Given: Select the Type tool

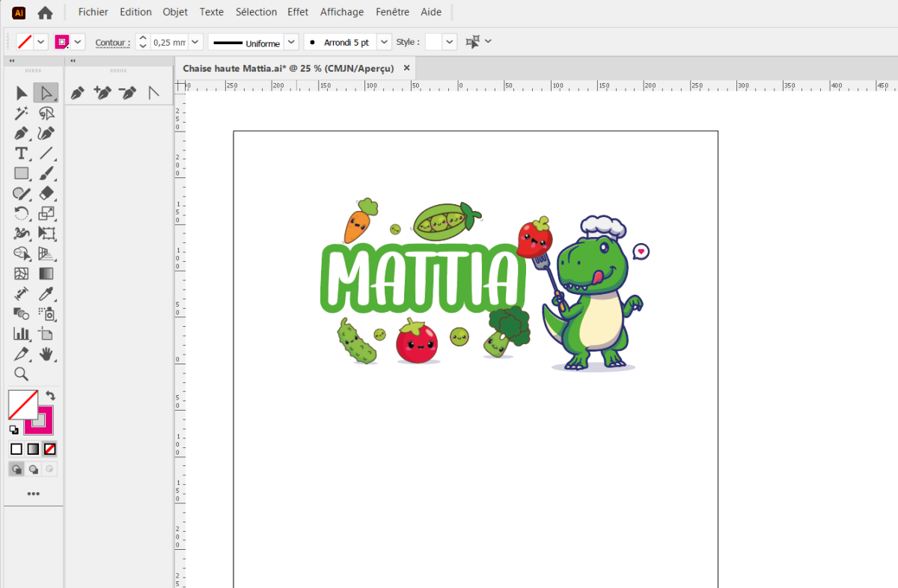Looking at the screenshot, I should [x=22, y=153].
